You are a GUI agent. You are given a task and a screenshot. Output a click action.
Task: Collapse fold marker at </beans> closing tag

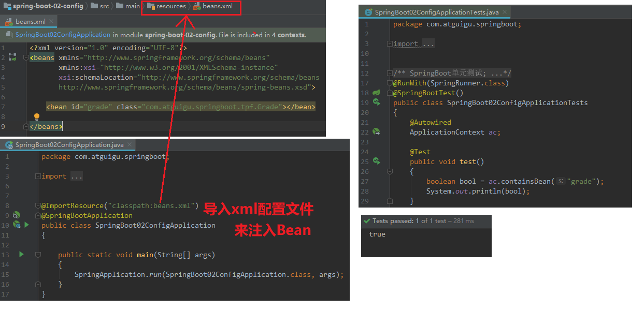[x=26, y=126]
